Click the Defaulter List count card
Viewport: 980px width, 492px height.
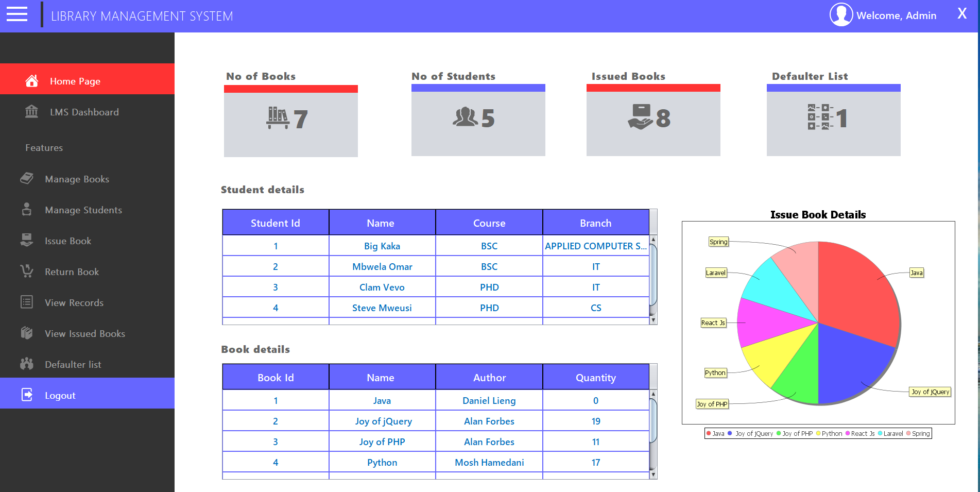click(x=833, y=123)
